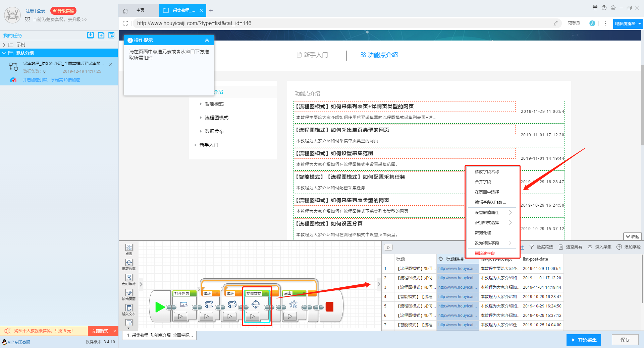Image resolution: width=644 pixels, height=348 pixels.
Task: Choose 合并字段 in context menu
Action: pyautogui.click(x=485, y=182)
